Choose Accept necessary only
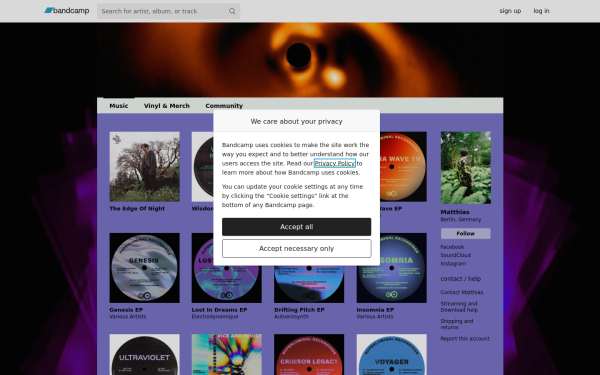The height and width of the screenshot is (375, 600). pos(297,248)
